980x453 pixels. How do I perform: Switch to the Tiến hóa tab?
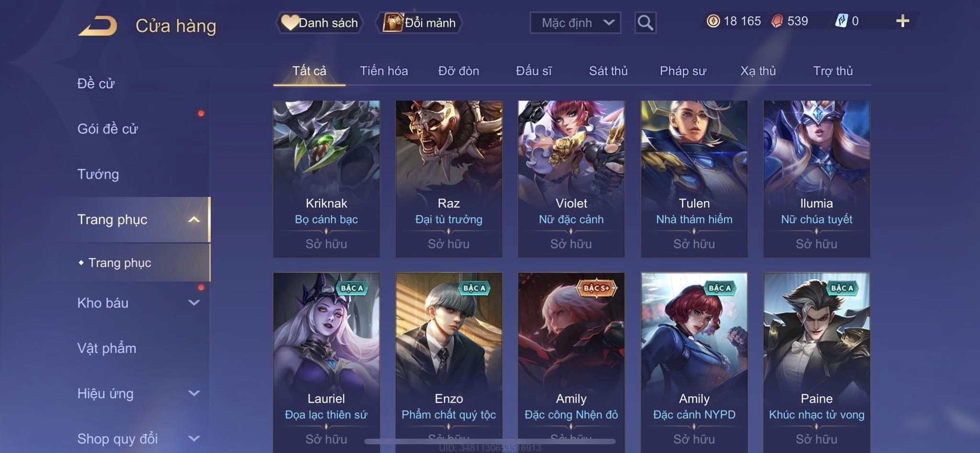pyautogui.click(x=384, y=71)
